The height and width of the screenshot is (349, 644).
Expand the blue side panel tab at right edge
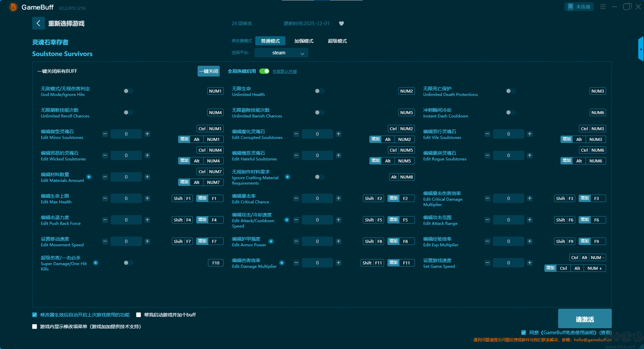click(x=641, y=49)
